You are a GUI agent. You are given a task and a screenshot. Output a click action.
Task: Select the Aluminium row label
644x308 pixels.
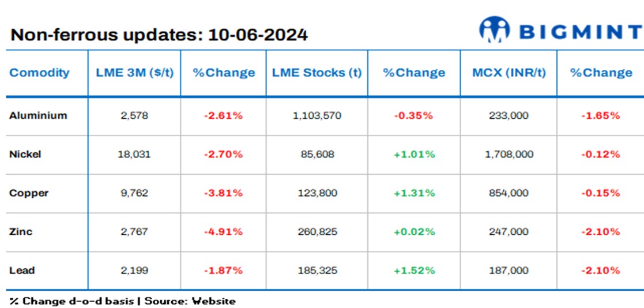(x=38, y=115)
